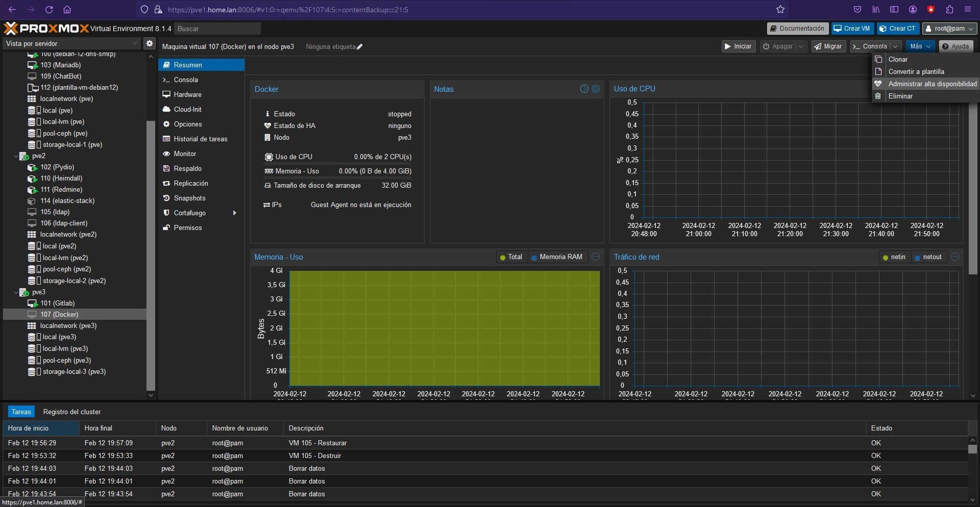Screen dimensions: 980x507
Task: Click the Migrar button
Action: [829, 46]
